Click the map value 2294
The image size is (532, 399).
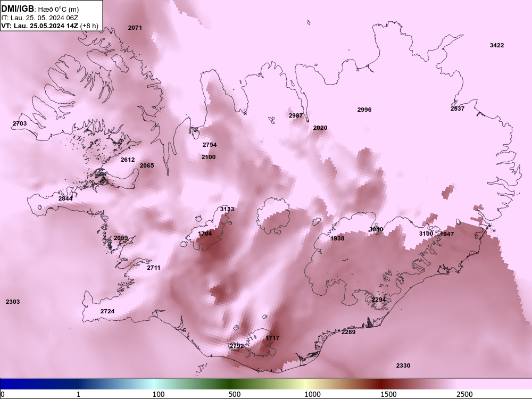(x=379, y=300)
